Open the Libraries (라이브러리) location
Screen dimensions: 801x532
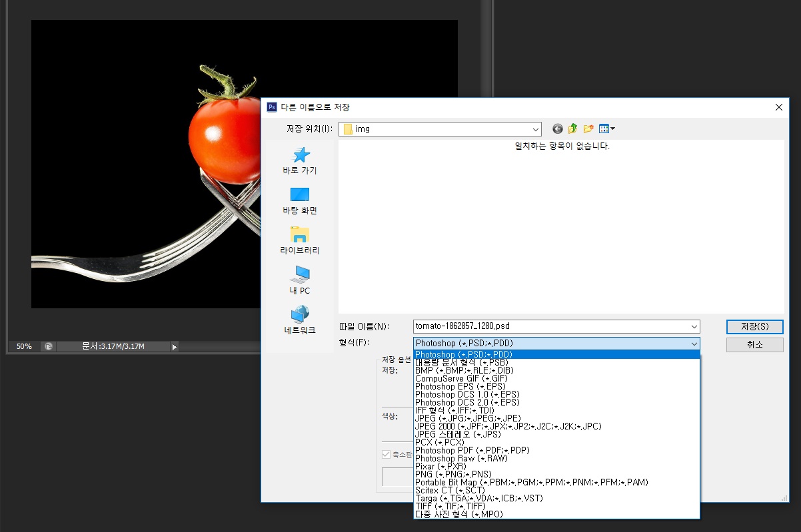point(300,240)
